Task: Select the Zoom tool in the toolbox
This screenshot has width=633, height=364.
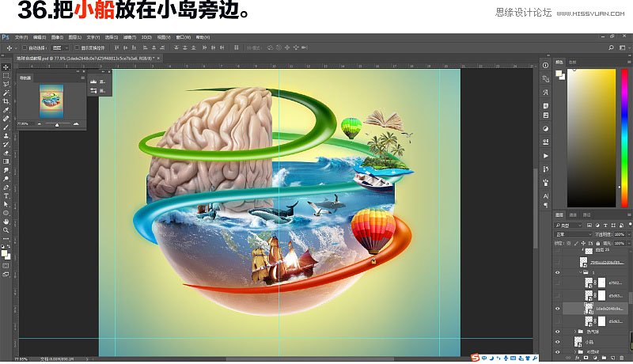Action: pos(6,230)
